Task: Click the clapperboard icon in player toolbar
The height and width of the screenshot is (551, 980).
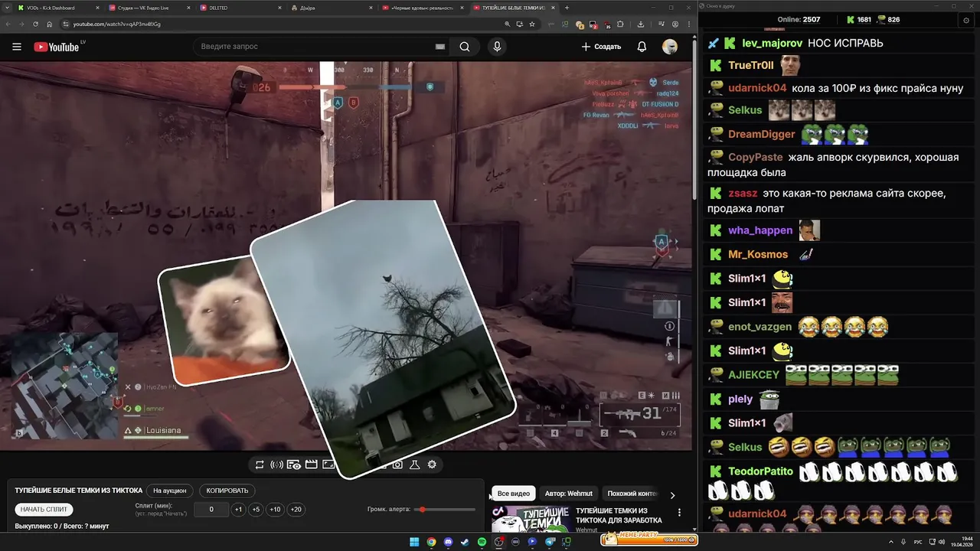Action: pos(312,465)
